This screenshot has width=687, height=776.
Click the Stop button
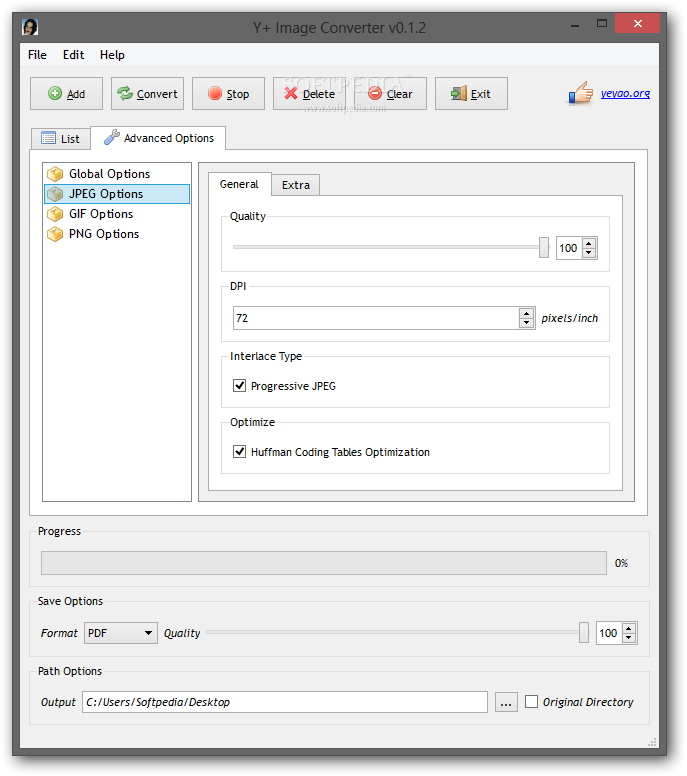pyautogui.click(x=228, y=94)
